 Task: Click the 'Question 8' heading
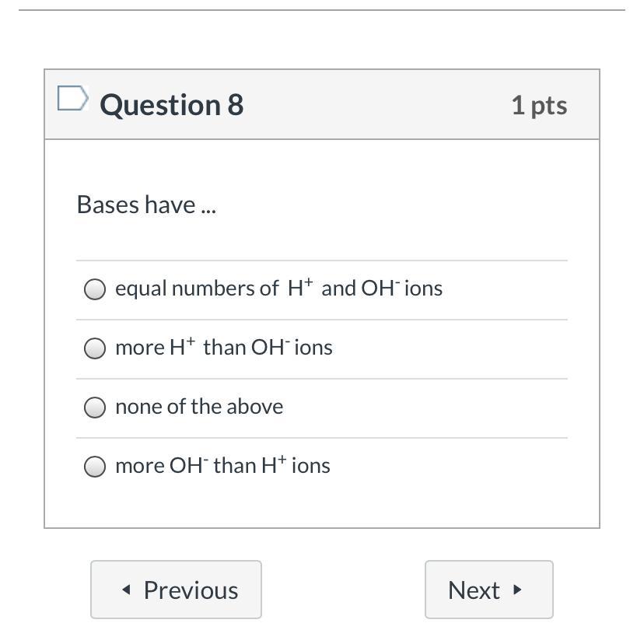[x=172, y=105]
